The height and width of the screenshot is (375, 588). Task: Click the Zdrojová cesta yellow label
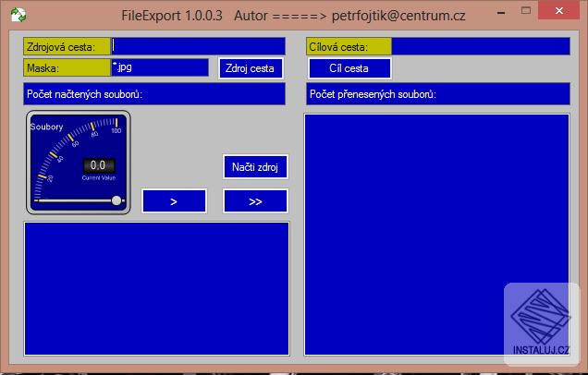pyautogui.click(x=67, y=46)
